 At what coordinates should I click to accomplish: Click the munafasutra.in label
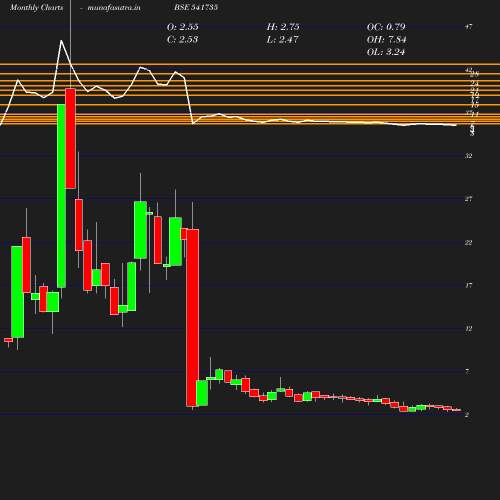point(114,8)
